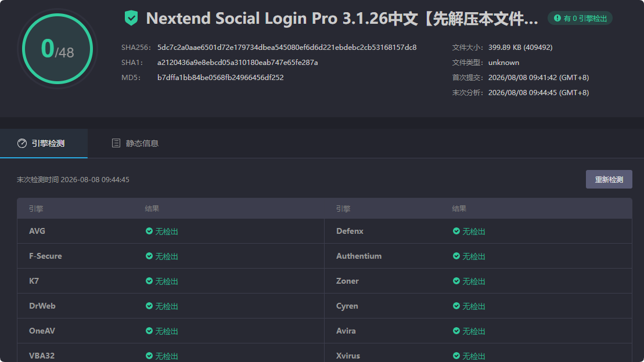This screenshot has height=362, width=644.
Task: Click the green check icon in K7 row
Action: pos(149,281)
